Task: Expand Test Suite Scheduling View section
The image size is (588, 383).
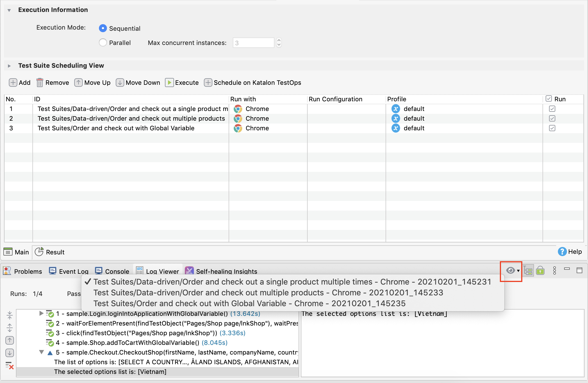Action: 9,66
